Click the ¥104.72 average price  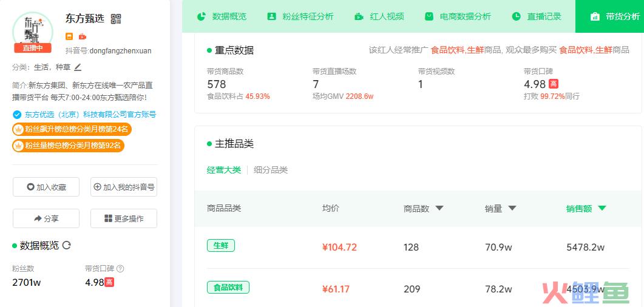tap(339, 247)
